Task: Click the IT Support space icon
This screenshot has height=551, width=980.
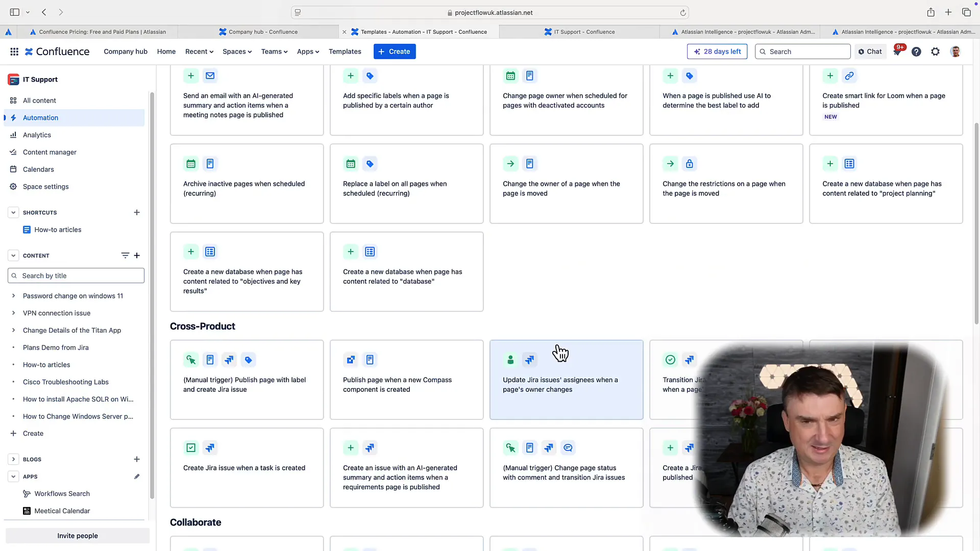Action: click(13, 80)
